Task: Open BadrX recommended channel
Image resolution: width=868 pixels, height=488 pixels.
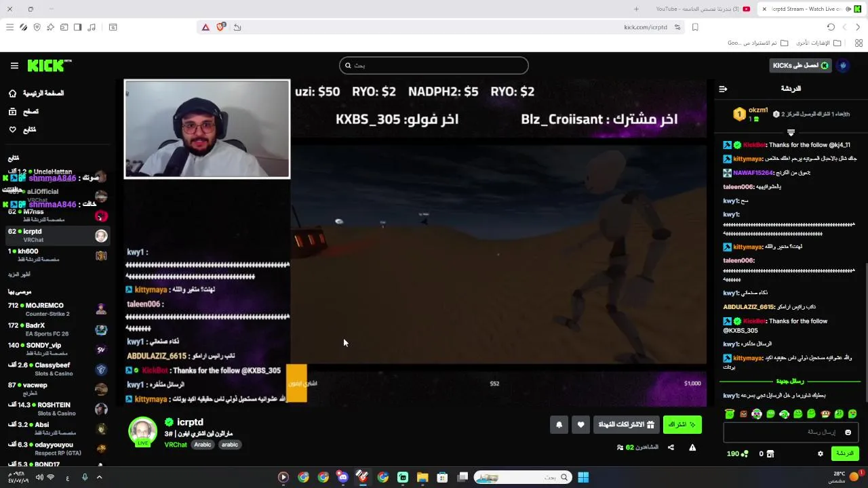Action: click(x=57, y=329)
